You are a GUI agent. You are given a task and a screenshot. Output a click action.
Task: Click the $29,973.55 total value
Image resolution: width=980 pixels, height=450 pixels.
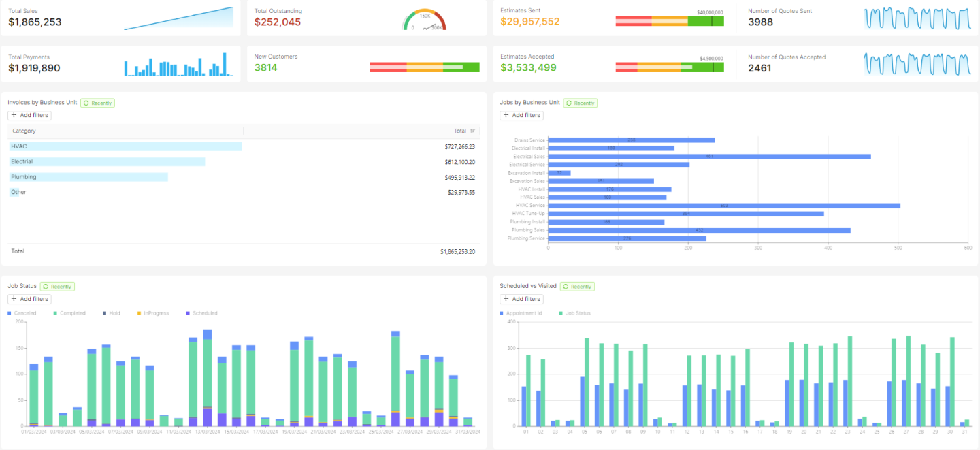point(461,192)
